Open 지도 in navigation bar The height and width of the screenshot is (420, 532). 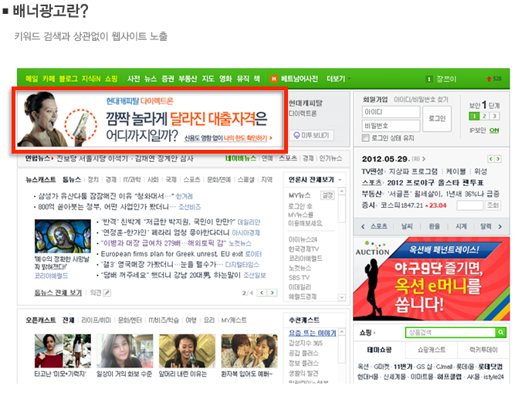click(x=208, y=79)
